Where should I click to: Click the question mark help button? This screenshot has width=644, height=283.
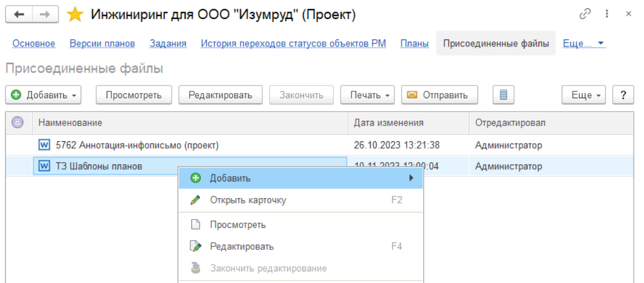(623, 95)
